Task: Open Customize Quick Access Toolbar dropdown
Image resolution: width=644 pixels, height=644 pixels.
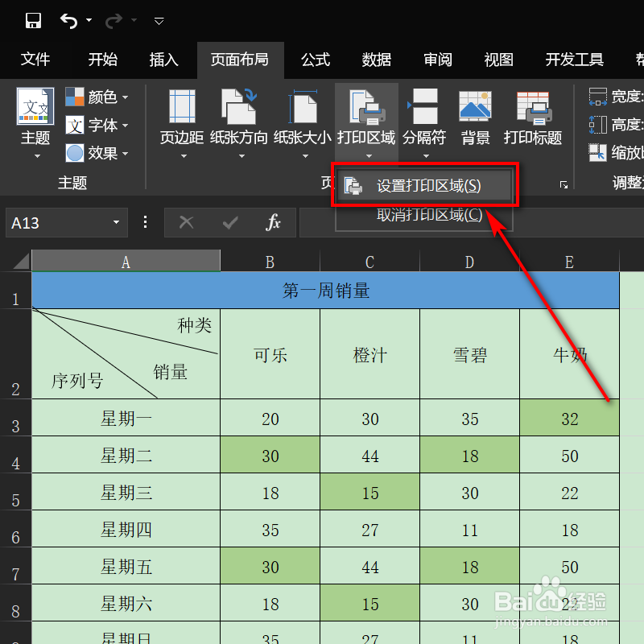Action: 159,21
